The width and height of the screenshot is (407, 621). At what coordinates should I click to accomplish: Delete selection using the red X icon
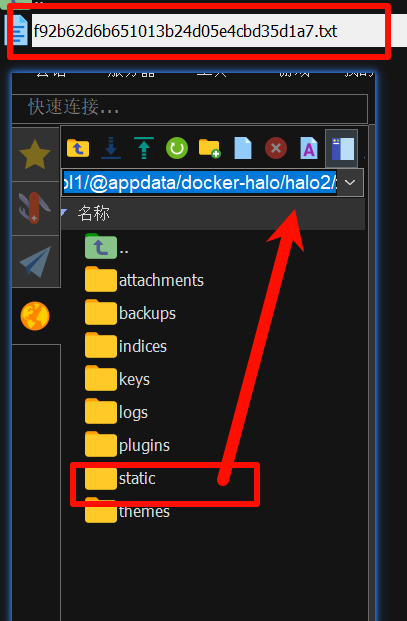click(276, 148)
